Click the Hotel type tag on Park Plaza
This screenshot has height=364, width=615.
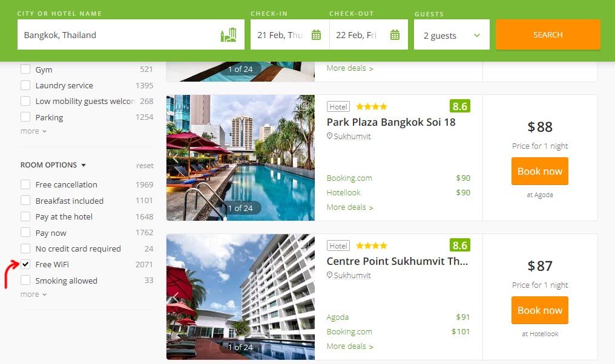[338, 106]
